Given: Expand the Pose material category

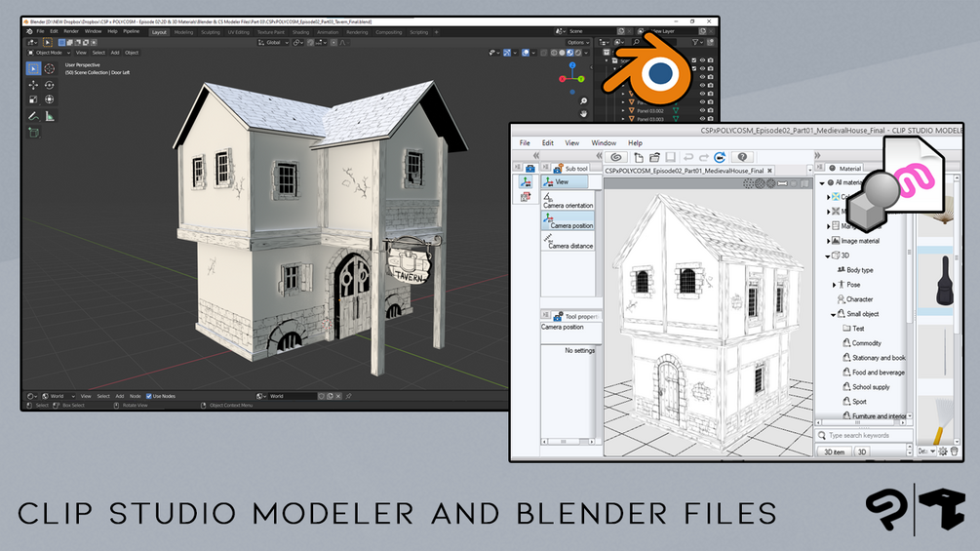Looking at the screenshot, I should pos(835,285).
